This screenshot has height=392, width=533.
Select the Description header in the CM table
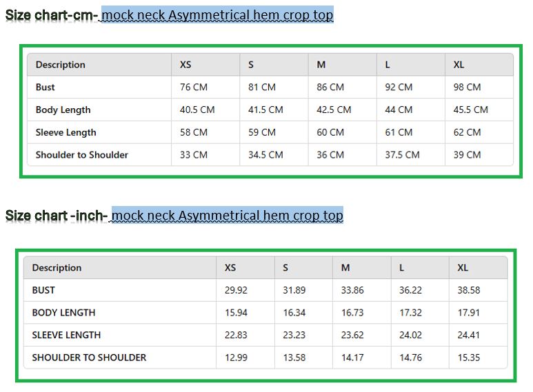[61, 65]
